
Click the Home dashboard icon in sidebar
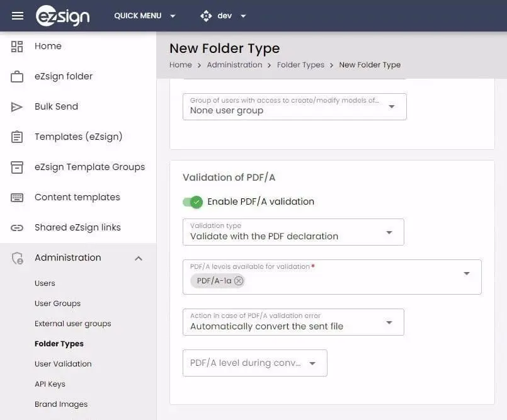click(17, 46)
